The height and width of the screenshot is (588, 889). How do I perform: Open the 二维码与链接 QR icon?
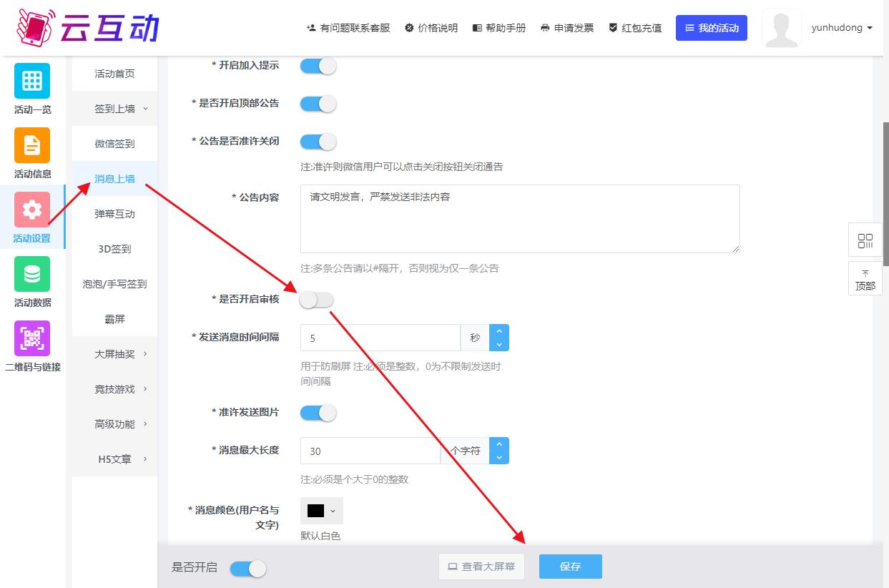click(x=32, y=338)
